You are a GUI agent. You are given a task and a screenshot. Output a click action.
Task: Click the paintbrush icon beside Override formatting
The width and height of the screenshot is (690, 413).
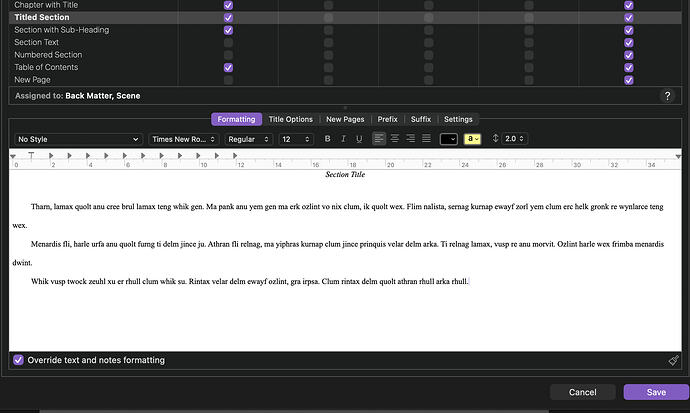[x=673, y=361]
